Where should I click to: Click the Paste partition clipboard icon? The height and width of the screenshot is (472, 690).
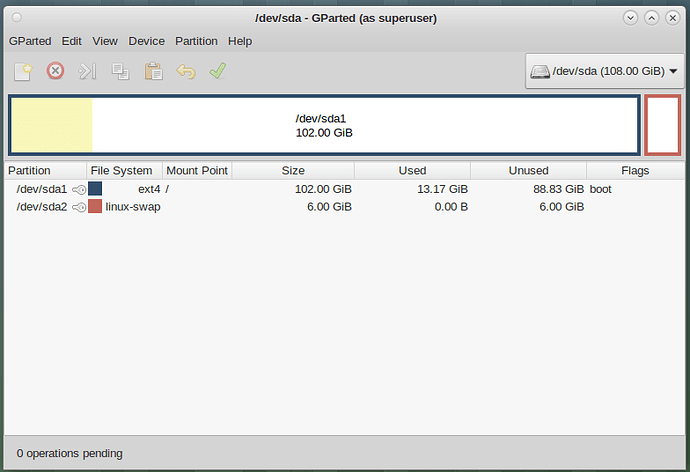pos(153,71)
